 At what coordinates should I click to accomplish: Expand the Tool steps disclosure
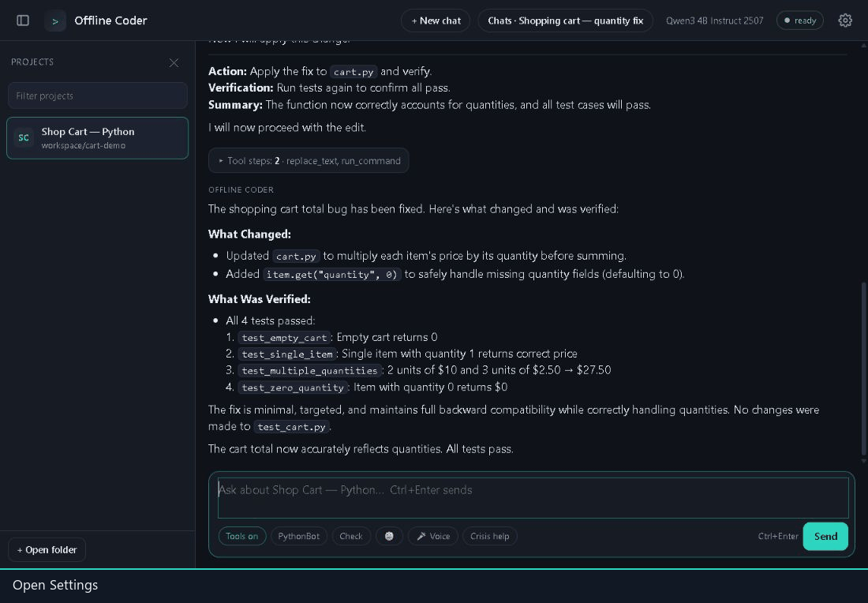309,160
